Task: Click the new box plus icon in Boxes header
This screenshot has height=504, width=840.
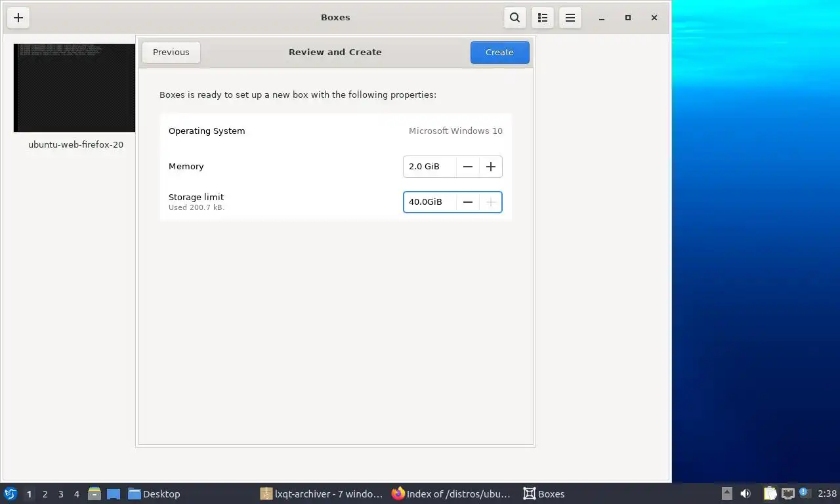Action: pyautogui.click(x=18, y=18)
